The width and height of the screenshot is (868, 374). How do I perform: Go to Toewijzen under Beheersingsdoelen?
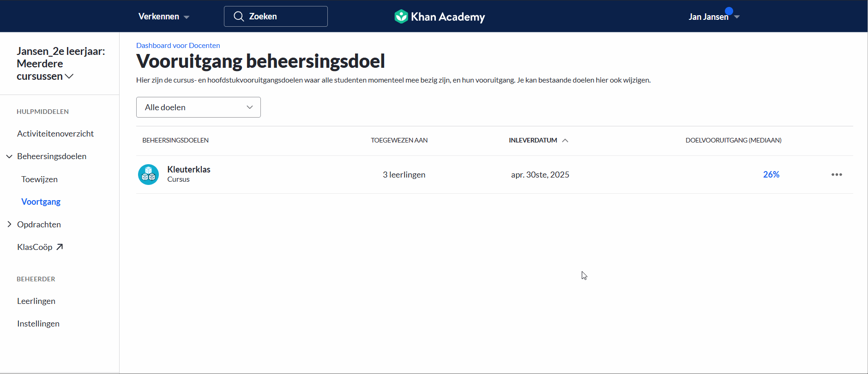pyautogui.click(x=39, y=179)
